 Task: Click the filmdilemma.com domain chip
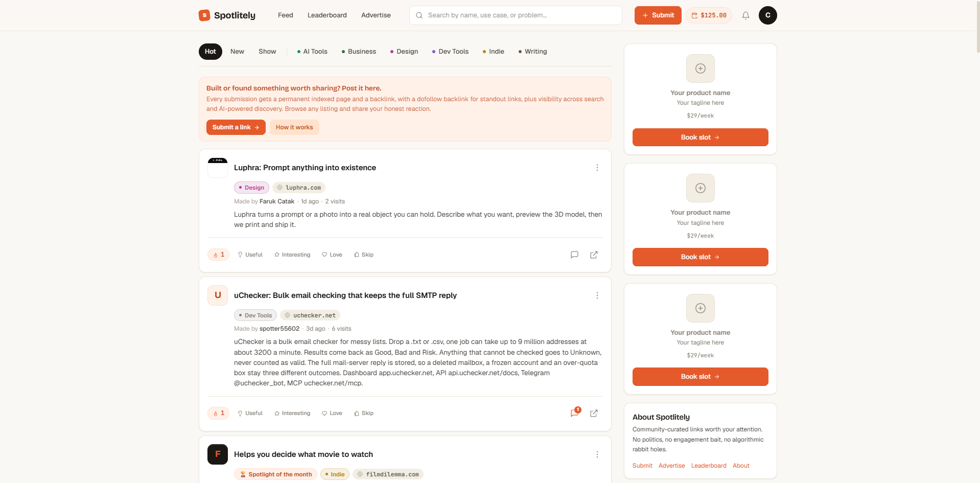388,474
